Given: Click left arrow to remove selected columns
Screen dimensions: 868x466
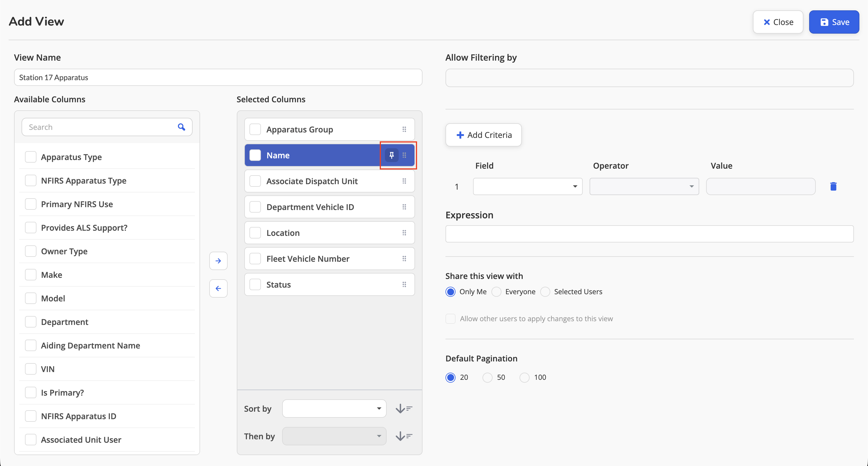Looking at the screenshot, I should point(218,288).
